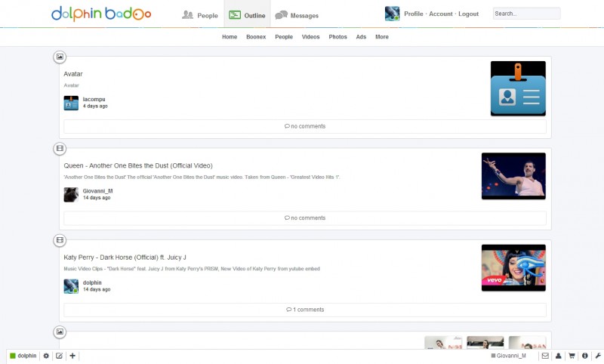This screenshot has width=604, height=364.
Task: Open the shopping cart icon
Action: tap(572, 356)
